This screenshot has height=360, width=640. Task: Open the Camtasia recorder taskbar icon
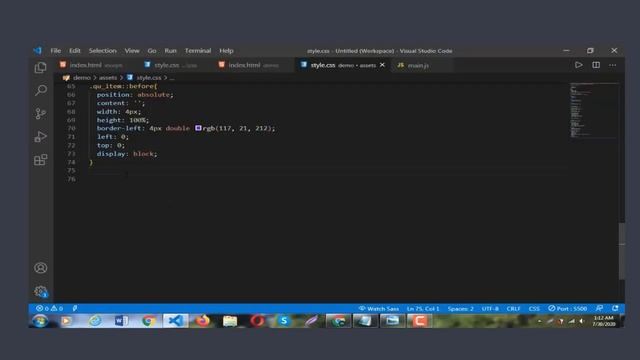point(419,321)
